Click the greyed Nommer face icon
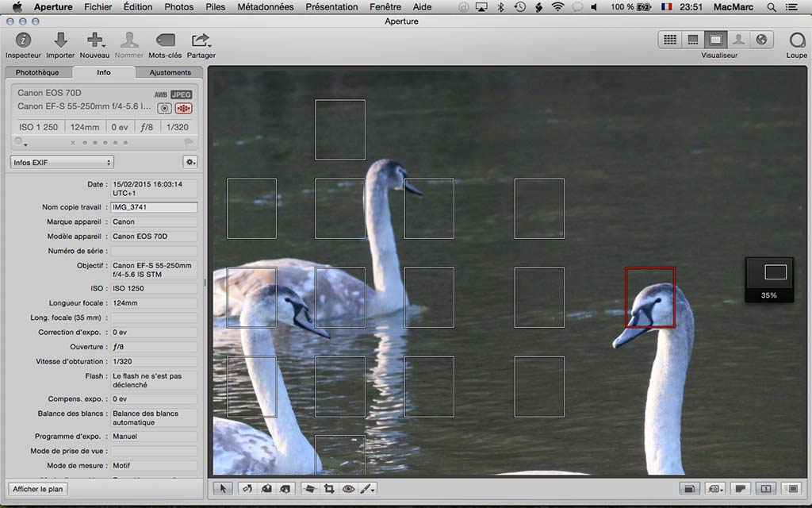 click(x=129, y=40)
